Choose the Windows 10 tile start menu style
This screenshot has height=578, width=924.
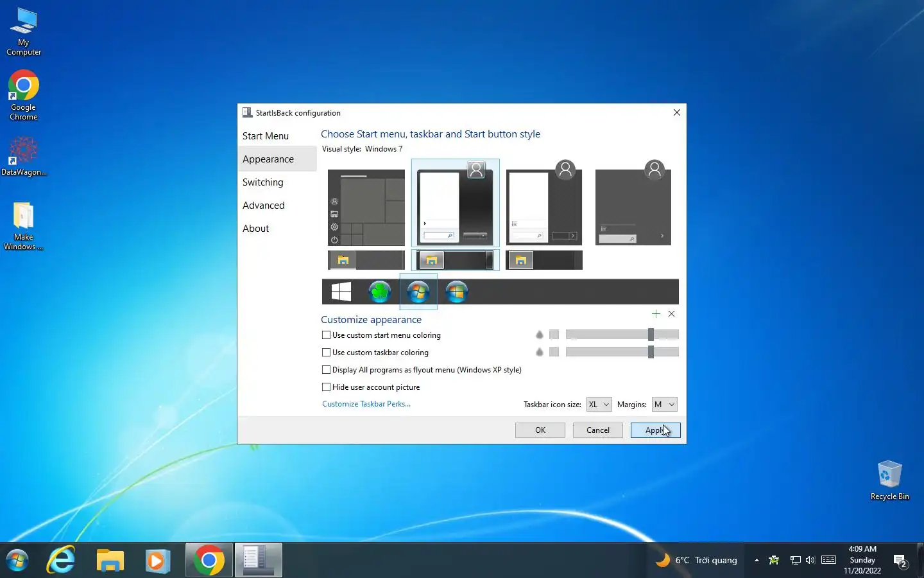(x=366, y=207)
